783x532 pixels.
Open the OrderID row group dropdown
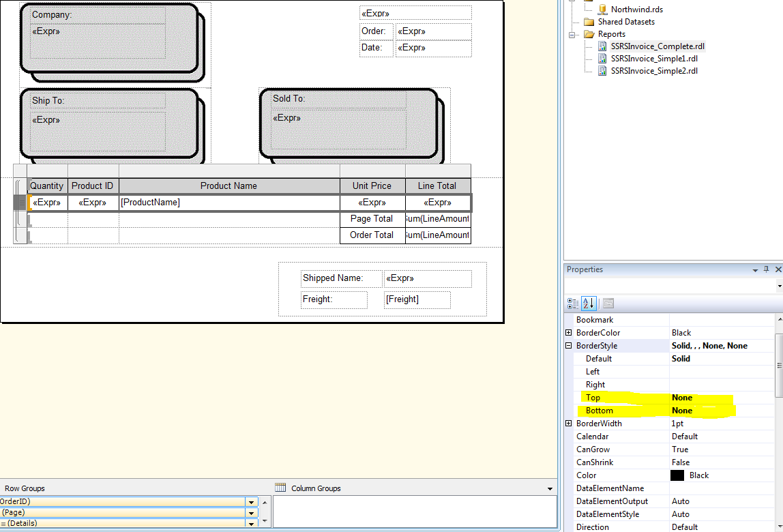click(252, 501)
